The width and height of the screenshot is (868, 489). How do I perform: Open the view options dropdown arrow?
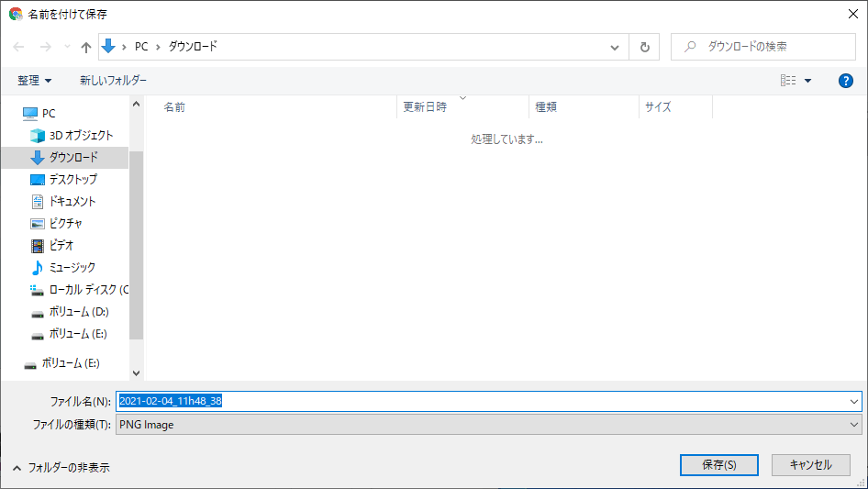(807, 81)
